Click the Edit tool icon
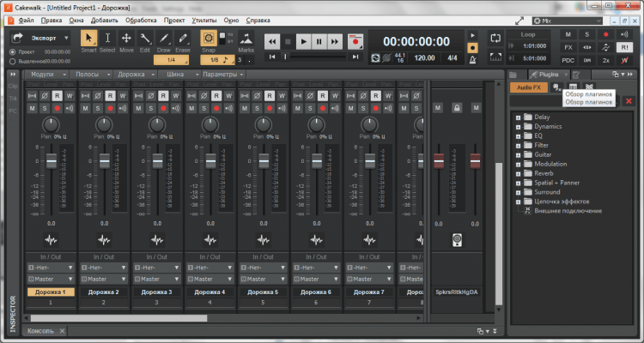 (x=145, y=39)
